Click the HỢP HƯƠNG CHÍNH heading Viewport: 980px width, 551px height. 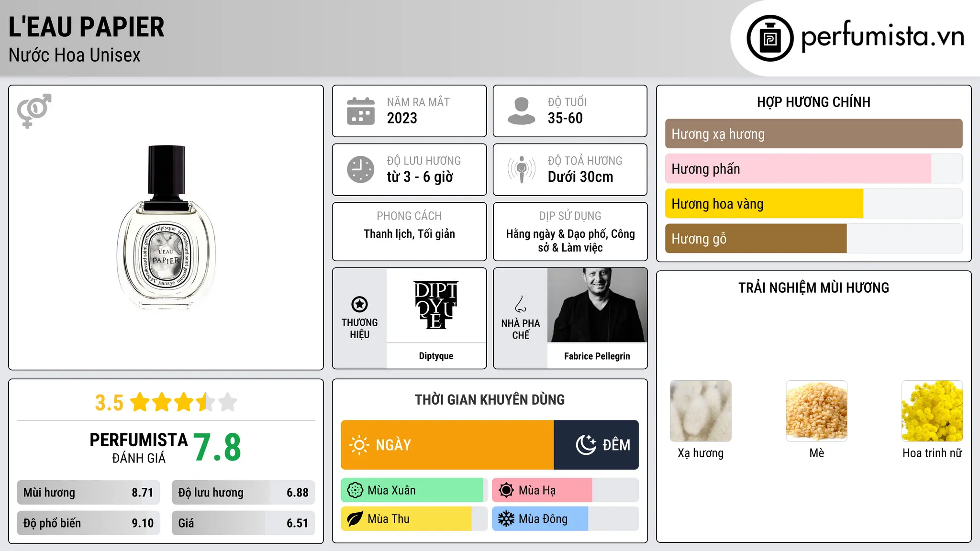813,102
